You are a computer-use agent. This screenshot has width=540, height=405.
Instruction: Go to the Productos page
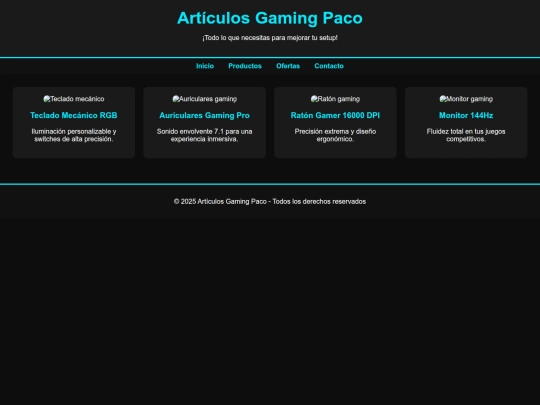pos(245,66)
